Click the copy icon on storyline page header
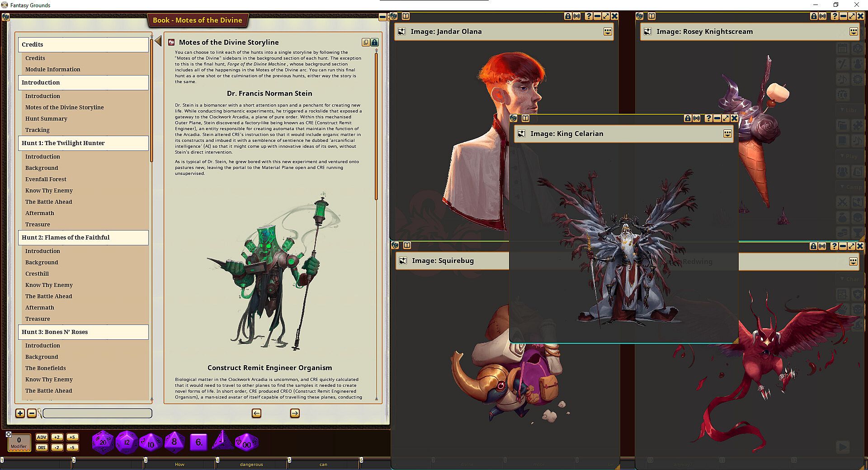 [x=366, y=42]
